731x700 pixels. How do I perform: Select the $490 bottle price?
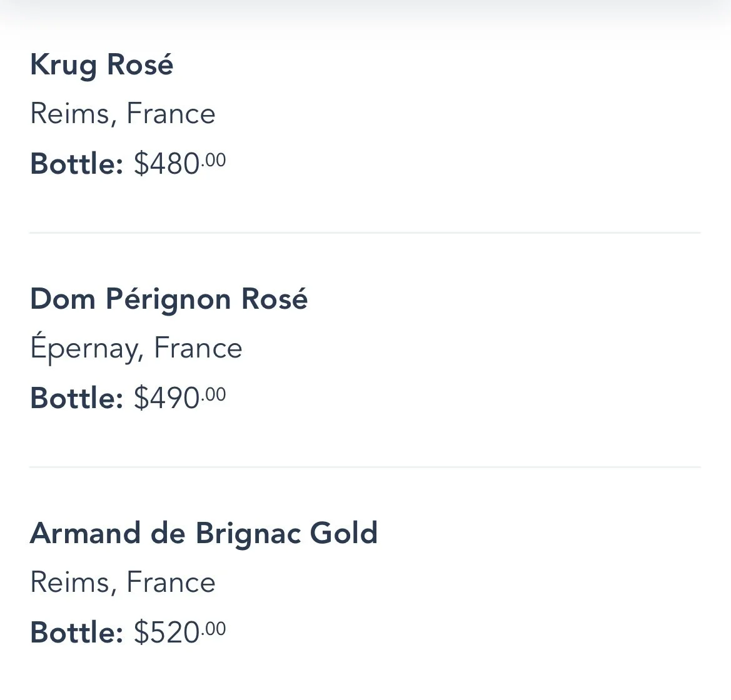166,398
